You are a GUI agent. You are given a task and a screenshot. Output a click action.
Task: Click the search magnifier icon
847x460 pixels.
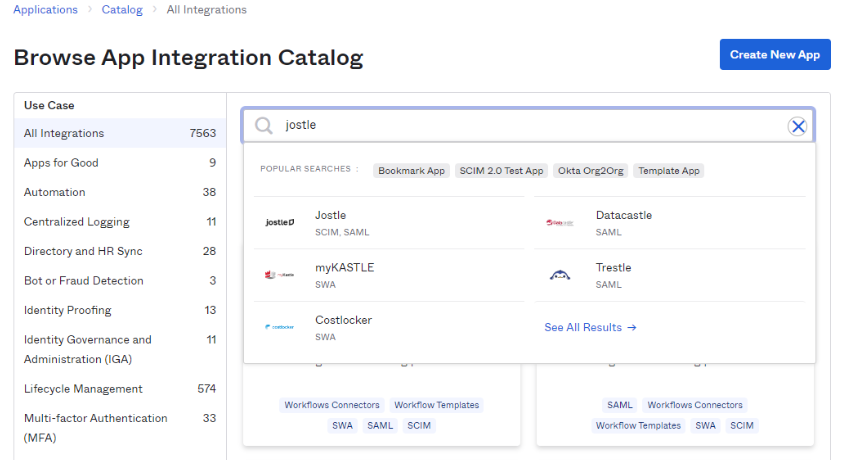coord(264,125)
